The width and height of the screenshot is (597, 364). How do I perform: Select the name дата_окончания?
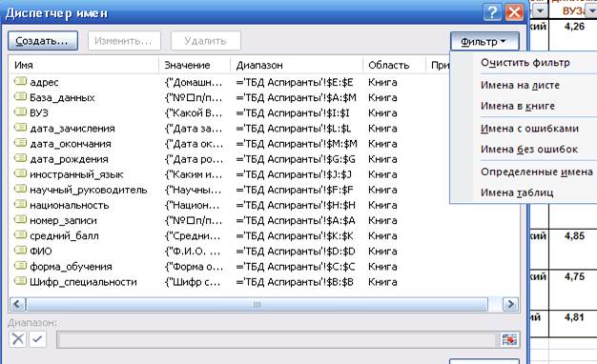click(x=71, y=144)
